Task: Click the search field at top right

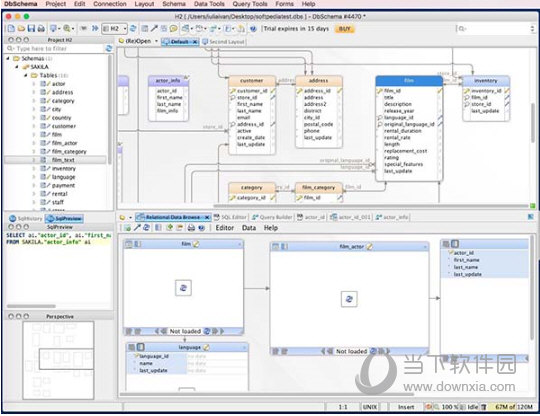Action: pos(496,29)
